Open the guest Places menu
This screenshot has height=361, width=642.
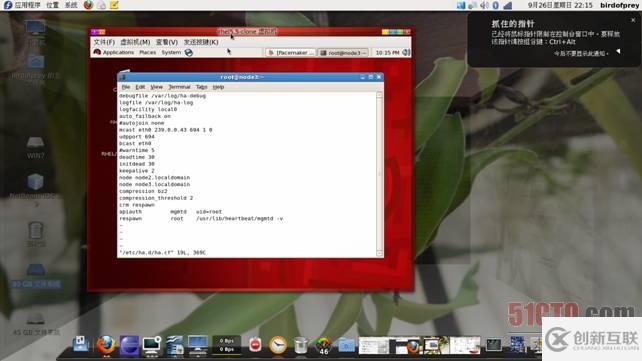coord(147,52)
